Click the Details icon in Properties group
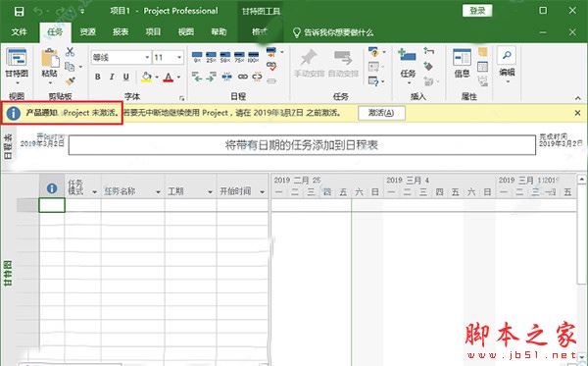 point(482,67)
